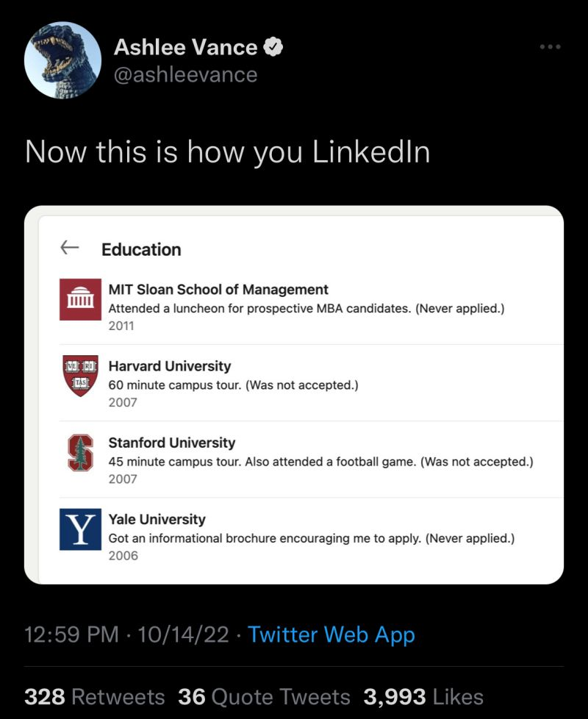Open Ashlee Vance's profile name link

[185, 48]
